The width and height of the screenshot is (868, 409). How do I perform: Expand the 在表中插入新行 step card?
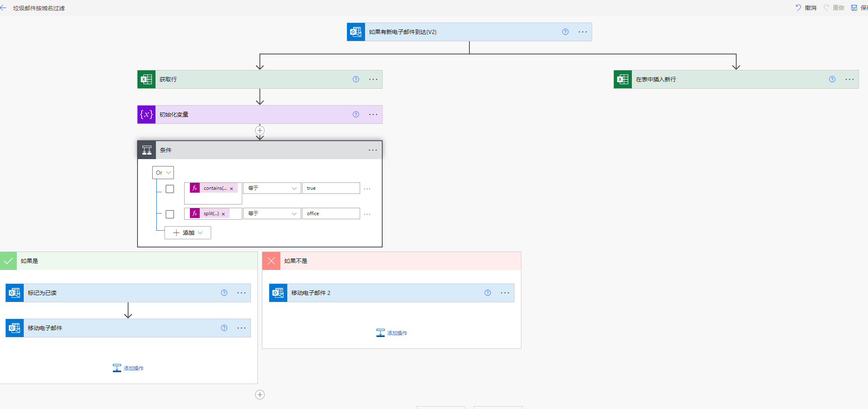(x=736, y=79)
